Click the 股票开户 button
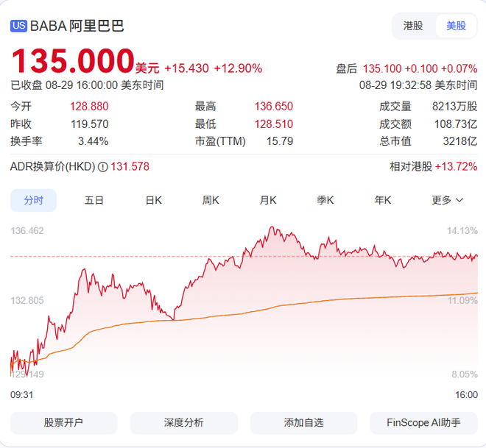 63,422
